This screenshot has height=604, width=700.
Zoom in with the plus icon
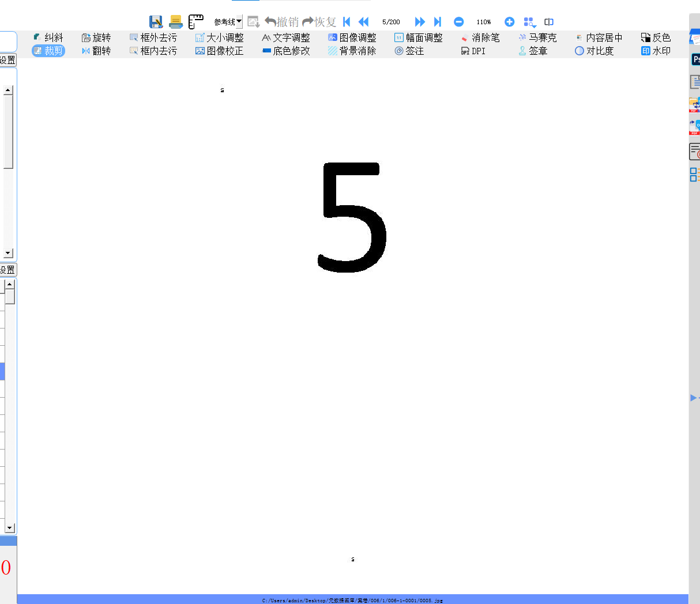pos(509,22)
